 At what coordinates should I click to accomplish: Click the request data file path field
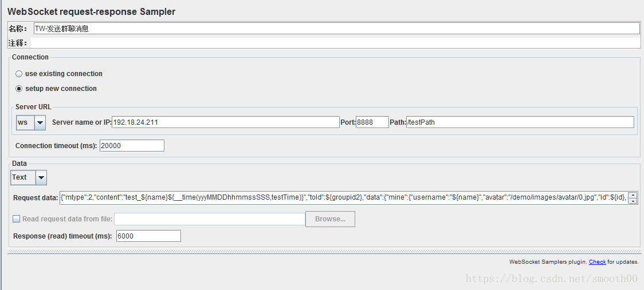[210, 219]
